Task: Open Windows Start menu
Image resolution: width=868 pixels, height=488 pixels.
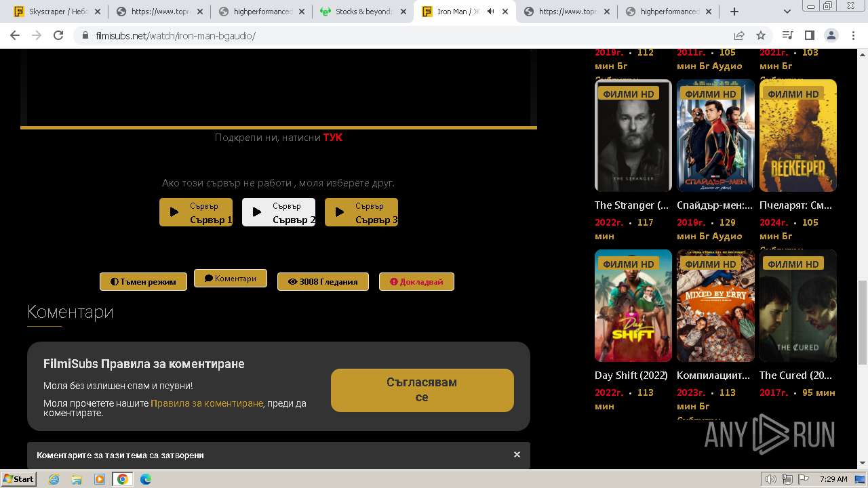Action: click(x=19, y=479)
